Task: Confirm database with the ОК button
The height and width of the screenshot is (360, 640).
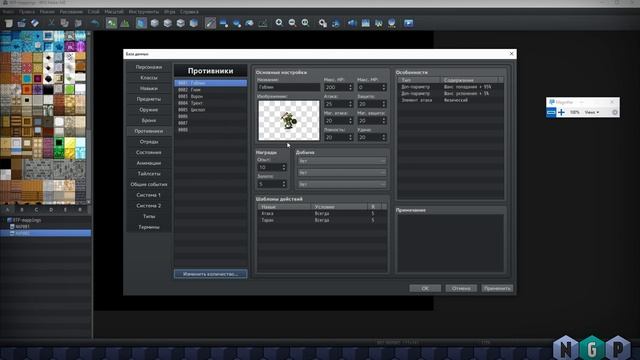Action: pos(425,288)
